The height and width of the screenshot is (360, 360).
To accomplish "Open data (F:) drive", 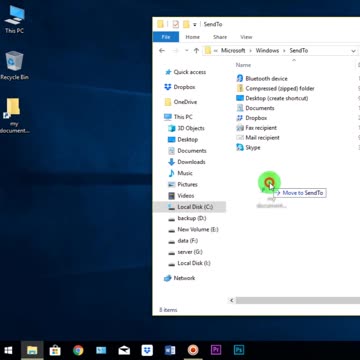I will tap(183, 241).
